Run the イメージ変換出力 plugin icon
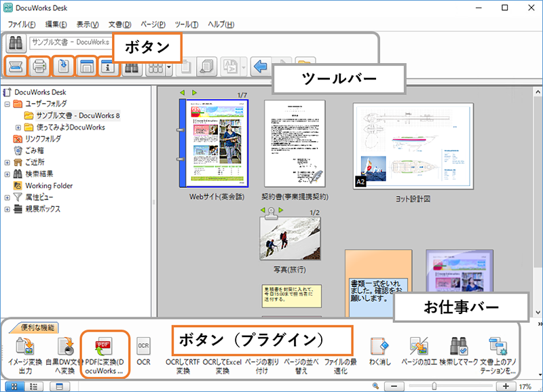 click(x=25, y=347)
